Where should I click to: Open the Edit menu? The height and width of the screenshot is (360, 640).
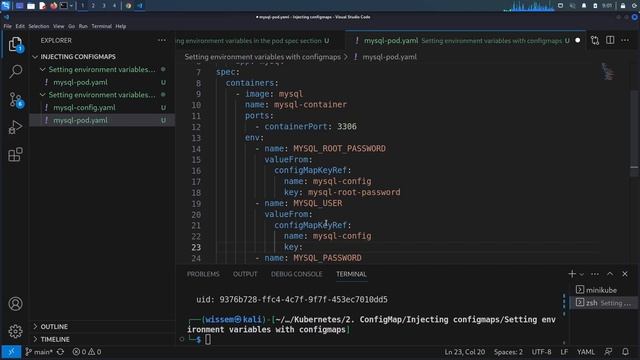pos(20,26)
